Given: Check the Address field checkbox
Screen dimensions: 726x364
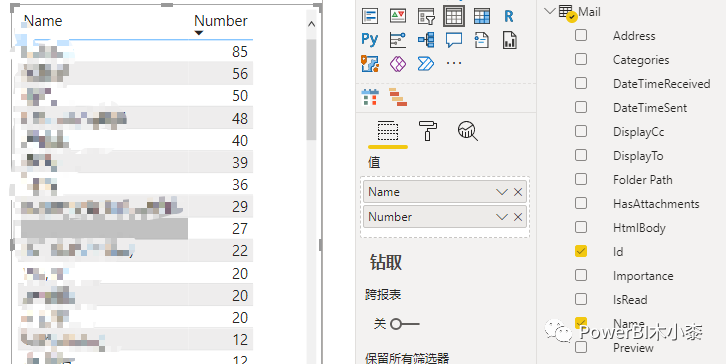Looking at the screenshot, I should [581, 35].
